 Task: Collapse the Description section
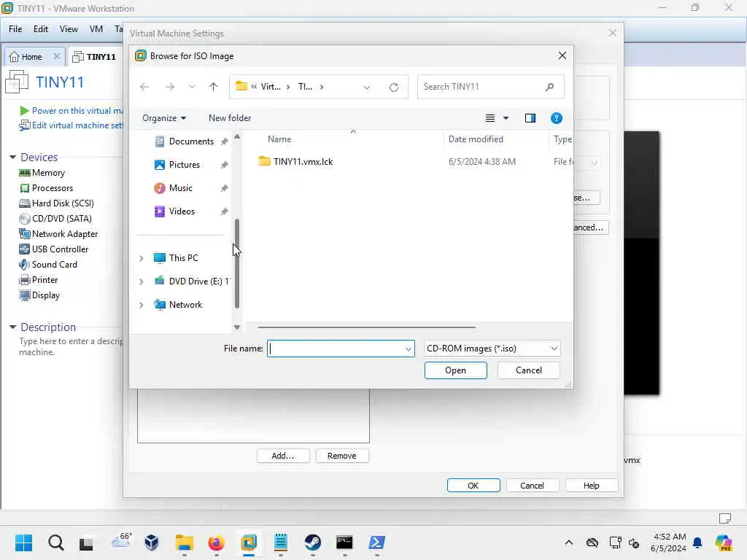[13, 327]
